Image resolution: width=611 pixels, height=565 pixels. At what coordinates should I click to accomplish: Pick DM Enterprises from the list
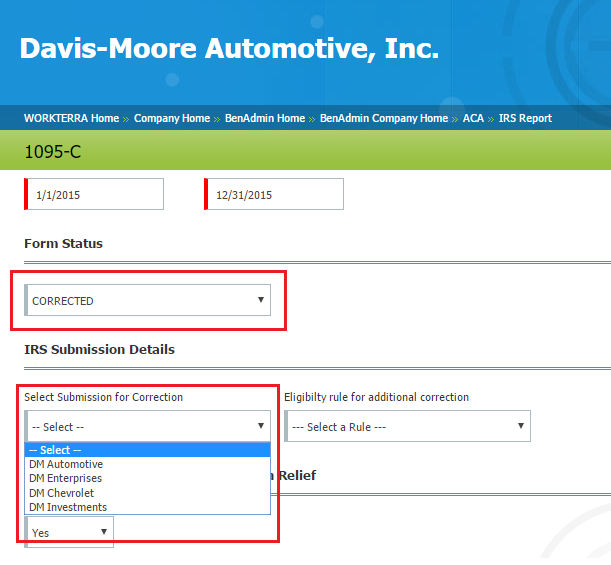[x=66, y=478]
